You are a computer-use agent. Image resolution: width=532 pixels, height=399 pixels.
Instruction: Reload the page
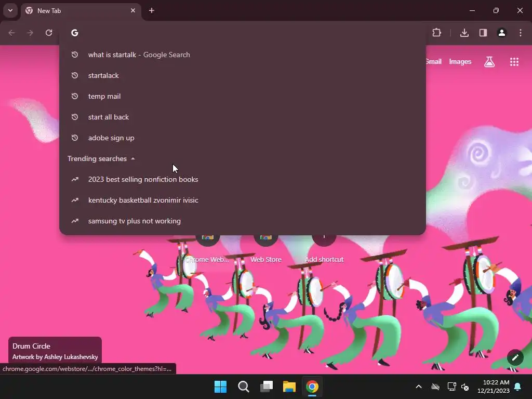(x=49, y=33)
